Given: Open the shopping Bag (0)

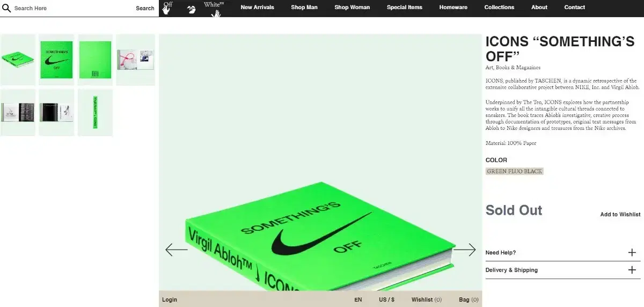Looking at the screenshot, I should pos(469,299).
